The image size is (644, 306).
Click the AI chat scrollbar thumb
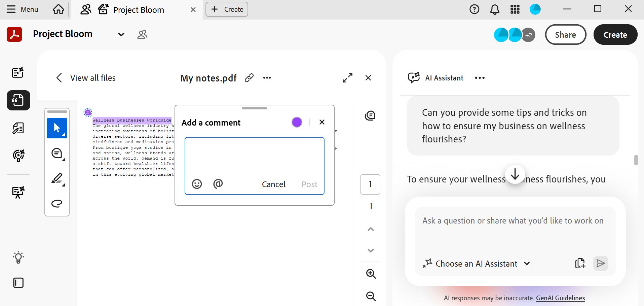tap(636, 160)
